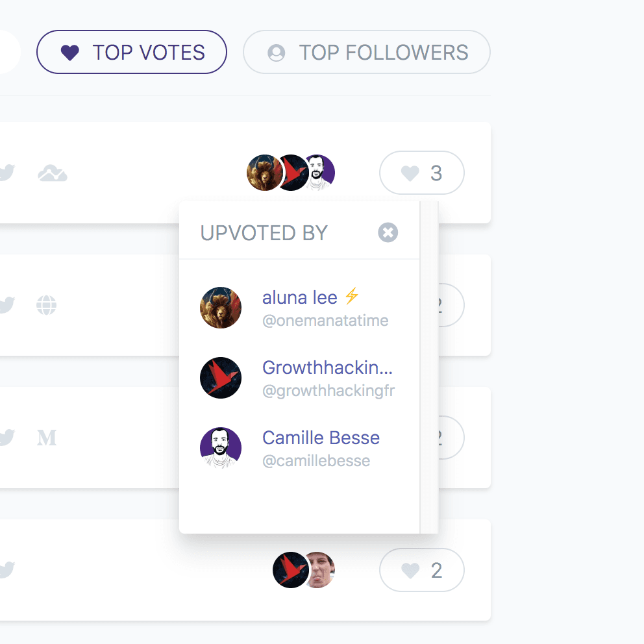Open Growthhackin... profile link
644x644 pixels.
point(327,367)
